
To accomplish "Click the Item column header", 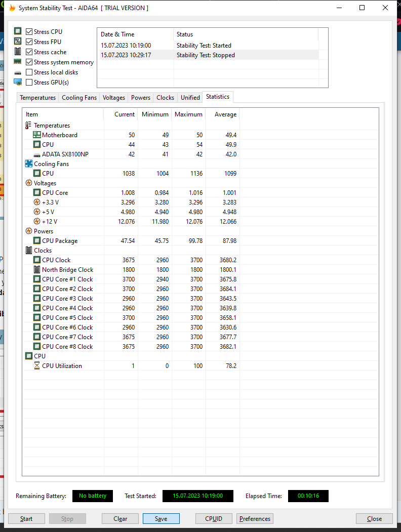I will 63,114.
